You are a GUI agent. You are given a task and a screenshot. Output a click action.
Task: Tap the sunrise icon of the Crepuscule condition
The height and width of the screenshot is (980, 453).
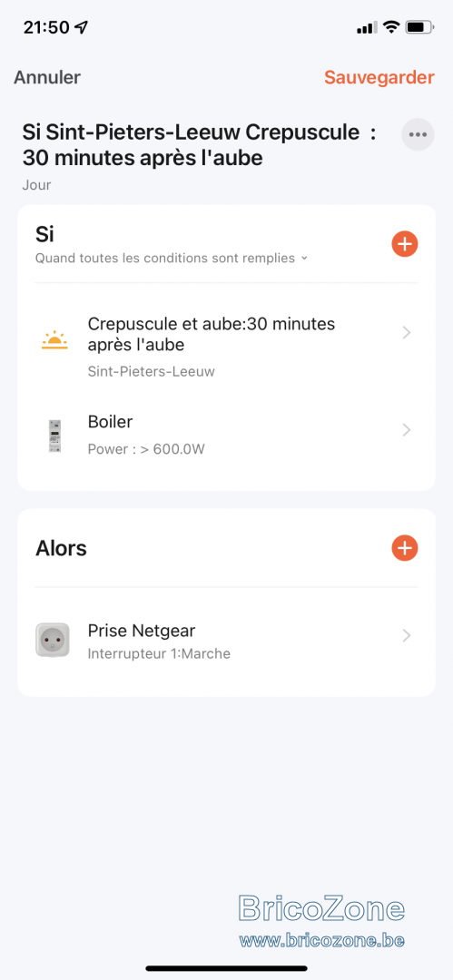(54, 339)
